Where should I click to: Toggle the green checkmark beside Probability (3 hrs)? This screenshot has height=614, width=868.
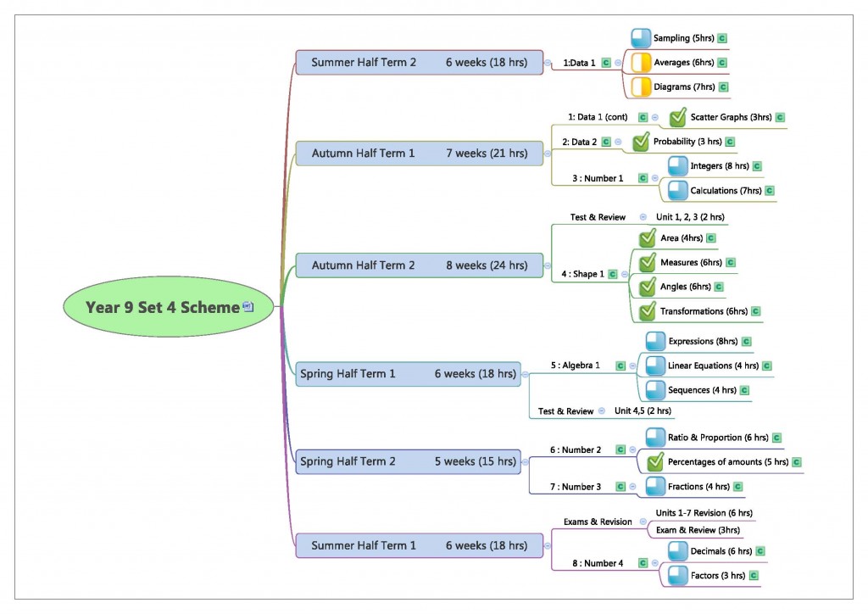(641, 142)
